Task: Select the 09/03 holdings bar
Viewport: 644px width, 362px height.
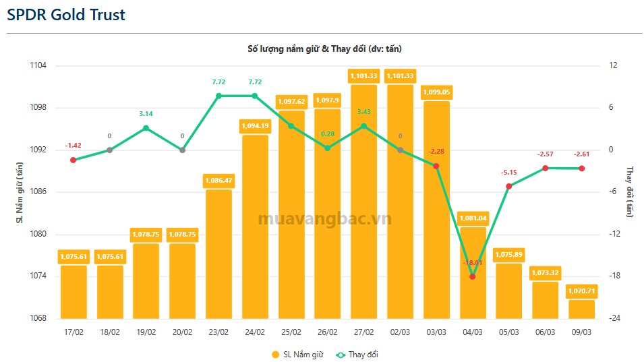Action: (581, 309)
